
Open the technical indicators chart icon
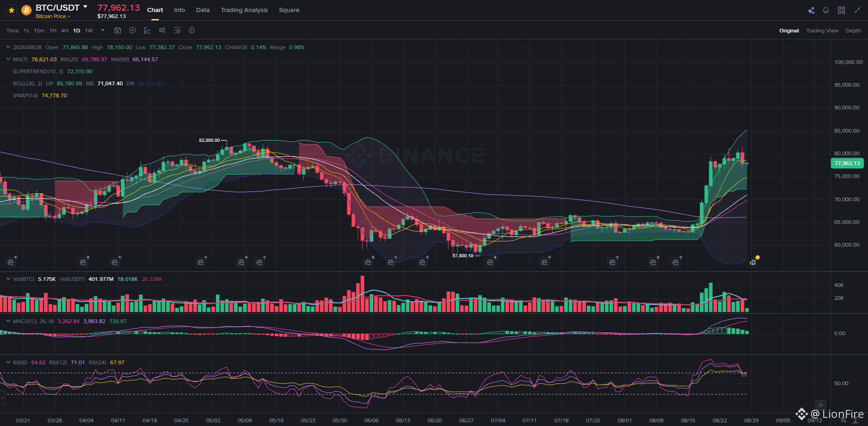tap(147, 31)
